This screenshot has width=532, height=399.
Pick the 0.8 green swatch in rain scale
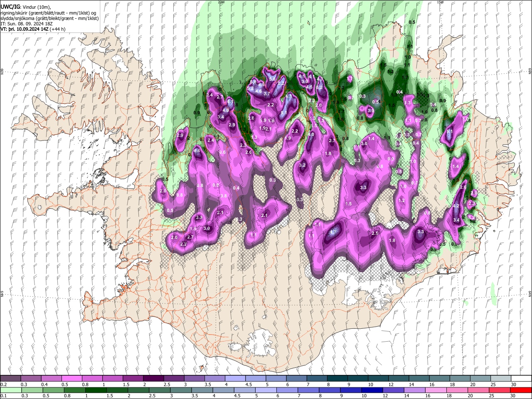coord(74,390)
